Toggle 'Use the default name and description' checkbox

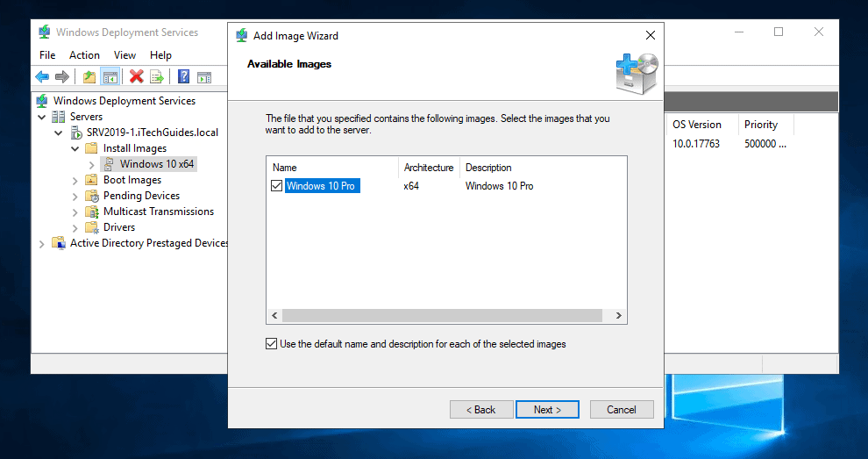(271, 344)
